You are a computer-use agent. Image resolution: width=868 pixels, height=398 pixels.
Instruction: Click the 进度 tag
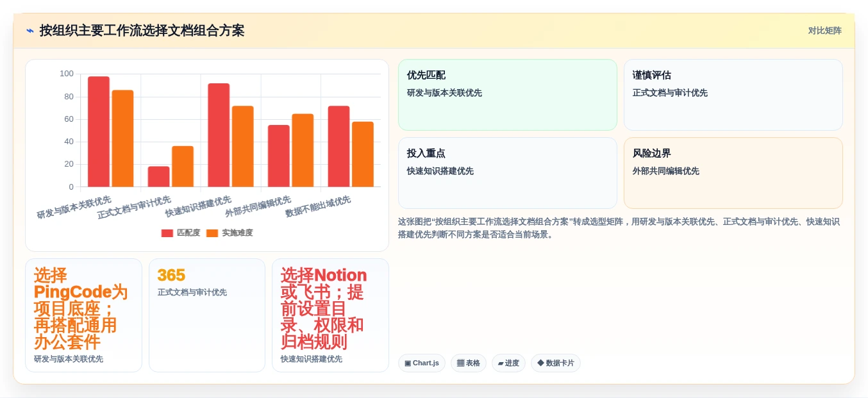pos(508,363)
